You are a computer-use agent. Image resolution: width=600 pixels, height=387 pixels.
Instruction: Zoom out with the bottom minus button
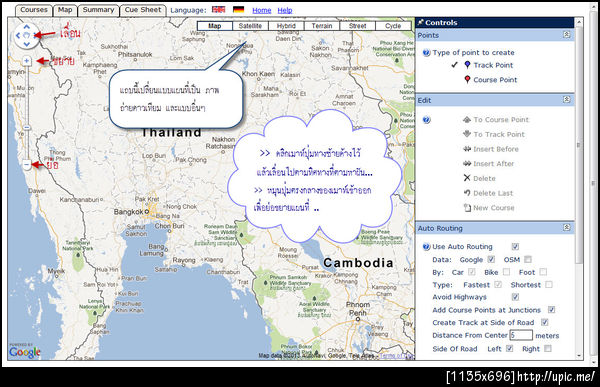point(26,165)
